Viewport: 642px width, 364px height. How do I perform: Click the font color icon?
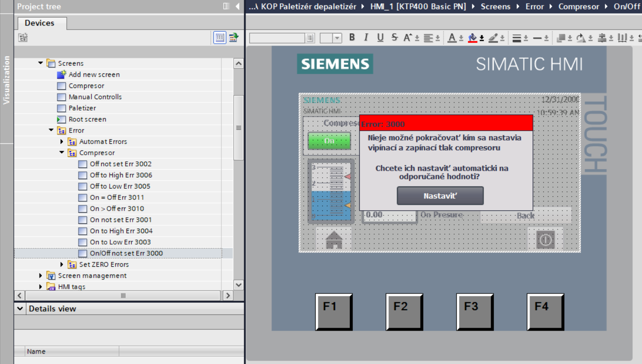click(452, 38)
